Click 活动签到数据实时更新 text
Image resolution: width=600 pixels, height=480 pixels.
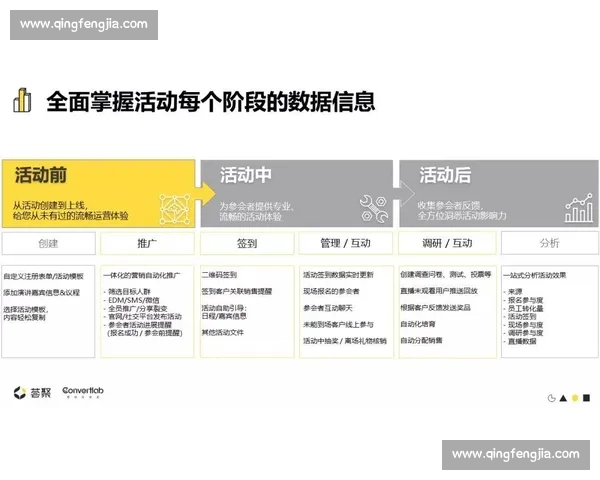[338, 275]
